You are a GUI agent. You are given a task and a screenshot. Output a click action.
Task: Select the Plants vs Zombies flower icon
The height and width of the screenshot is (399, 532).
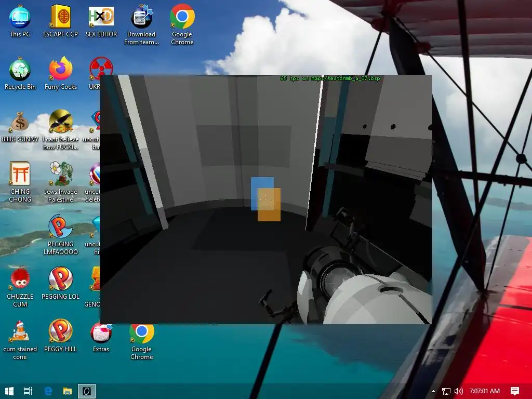point(60,182)
